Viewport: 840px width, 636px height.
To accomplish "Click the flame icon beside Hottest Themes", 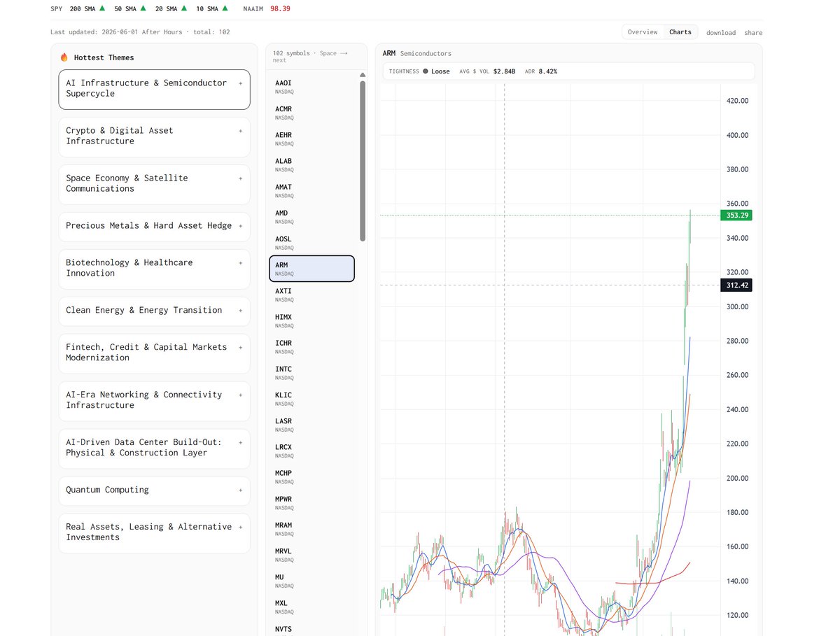I will (x=64, y=57).
